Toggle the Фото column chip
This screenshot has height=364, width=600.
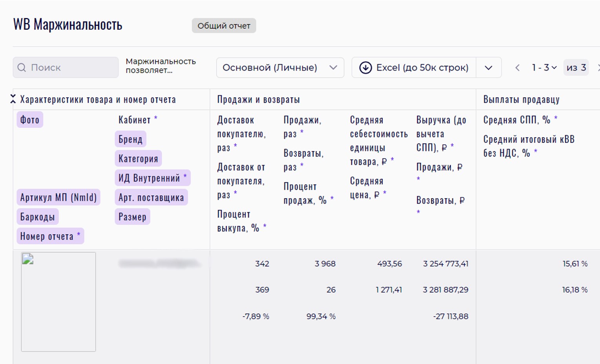(30, 120)
